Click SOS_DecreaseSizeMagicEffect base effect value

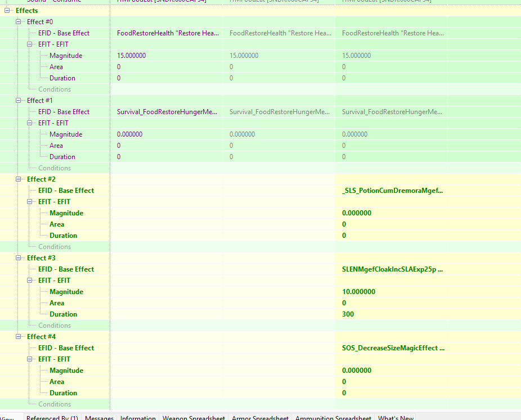coord(393,348)
